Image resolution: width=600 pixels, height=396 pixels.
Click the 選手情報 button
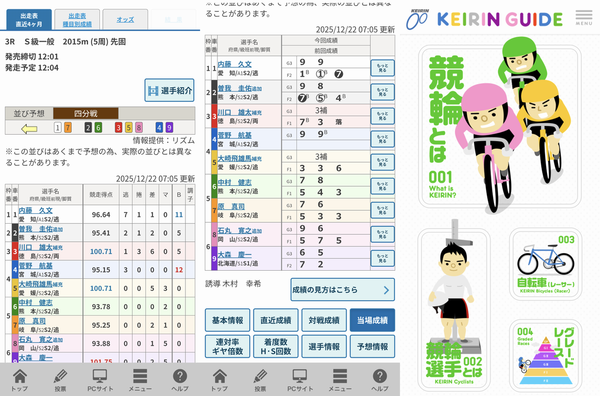click(324, 346)
